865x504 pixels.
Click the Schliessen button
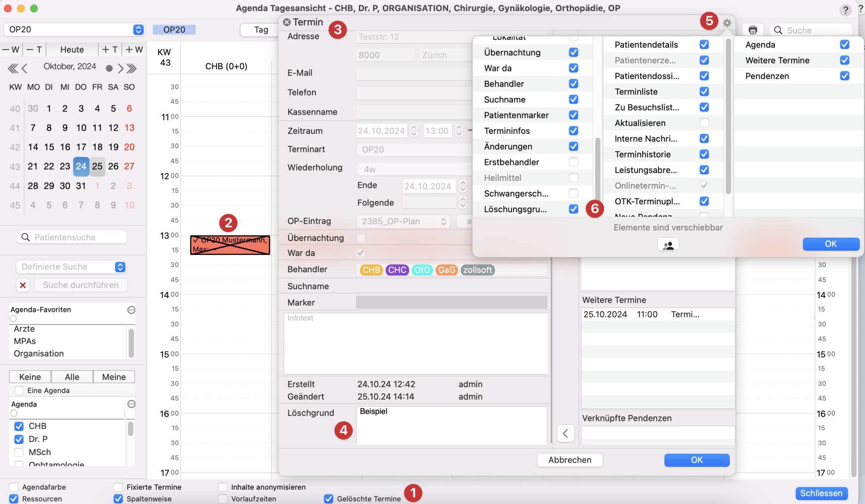point(821,493)
